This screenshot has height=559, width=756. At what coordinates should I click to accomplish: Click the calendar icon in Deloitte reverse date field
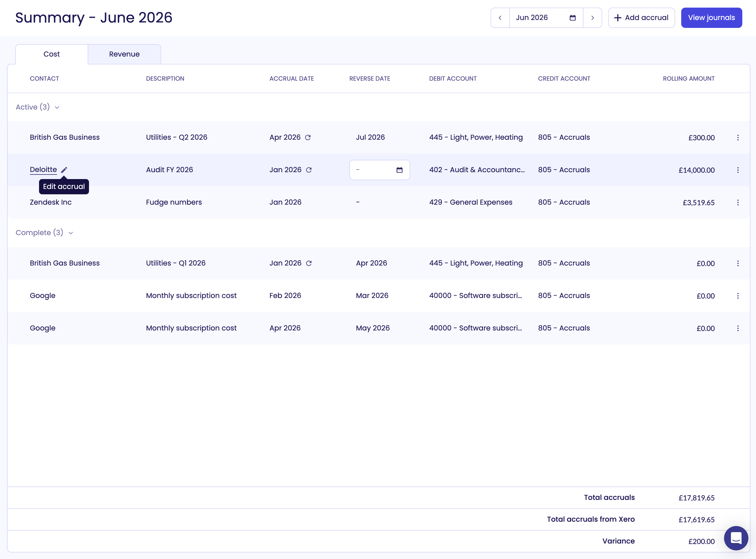point(400,170)
